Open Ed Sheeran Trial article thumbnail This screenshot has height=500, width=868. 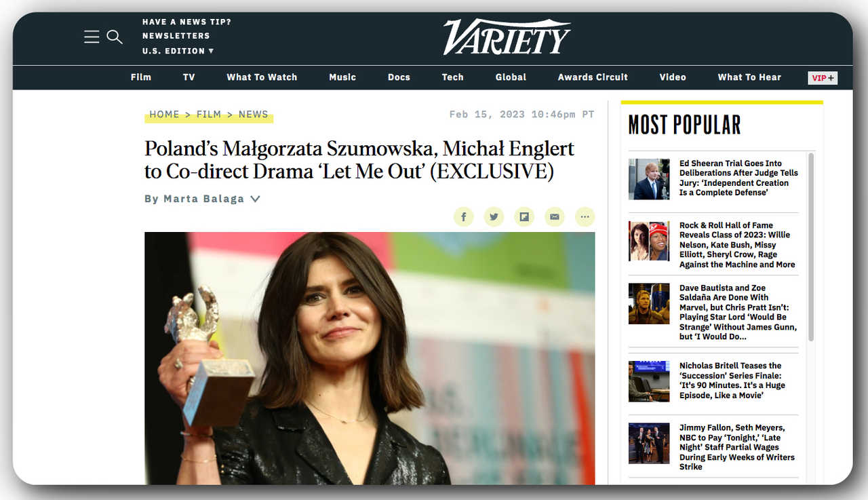(x=649, y=179)
